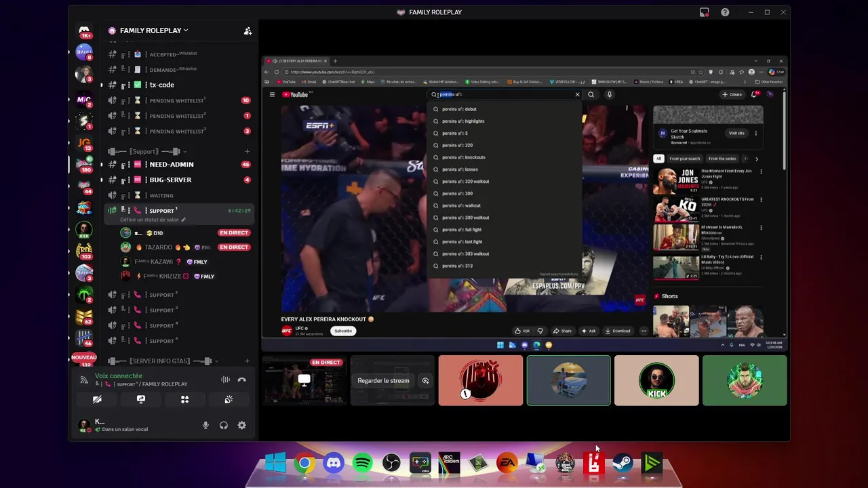
Task: Clear YouTube search box with X icon
Action: pyautogui.click(x=578, y=94)
